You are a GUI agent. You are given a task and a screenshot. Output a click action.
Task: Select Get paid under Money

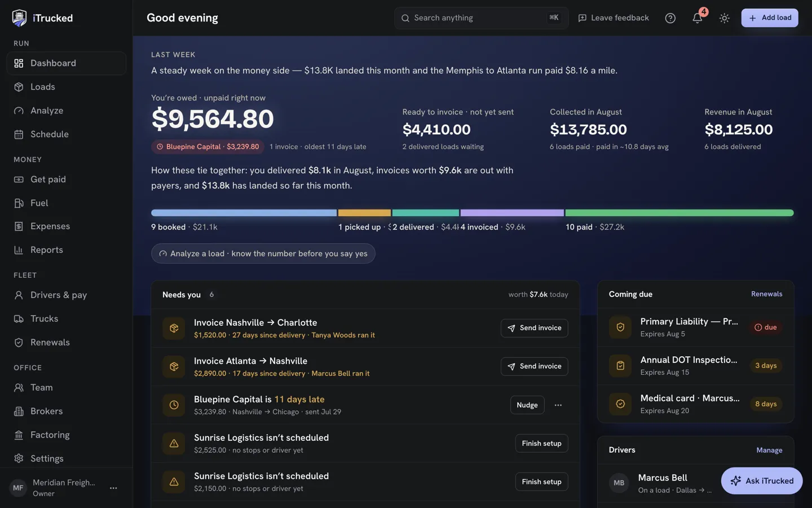click(66, 179)
